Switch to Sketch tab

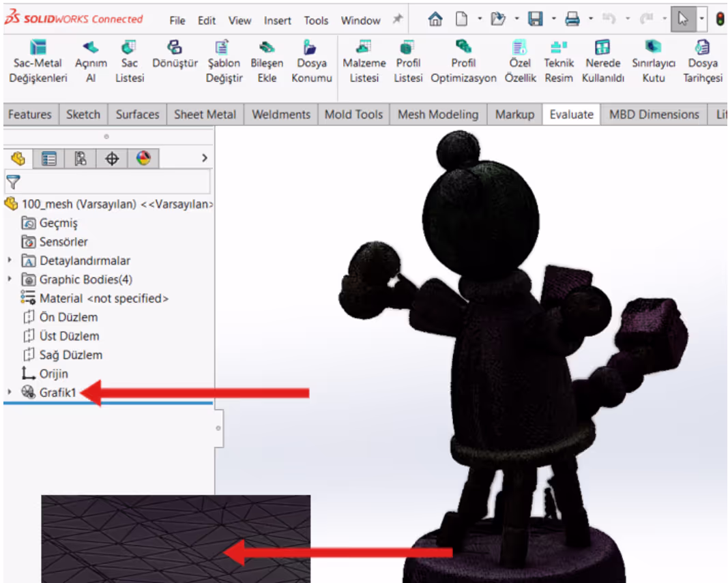(83, 115)
